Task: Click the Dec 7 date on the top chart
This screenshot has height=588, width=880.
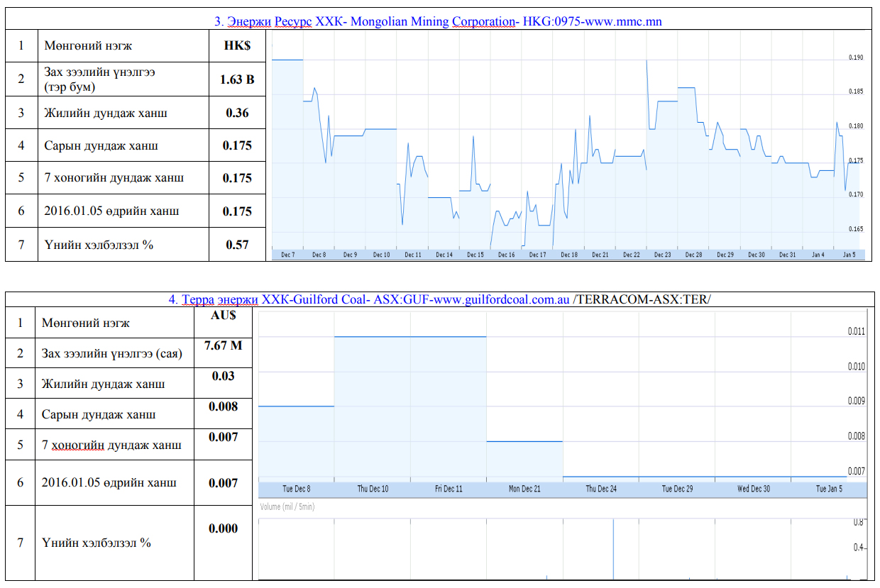Action: (x=287, y=255)
